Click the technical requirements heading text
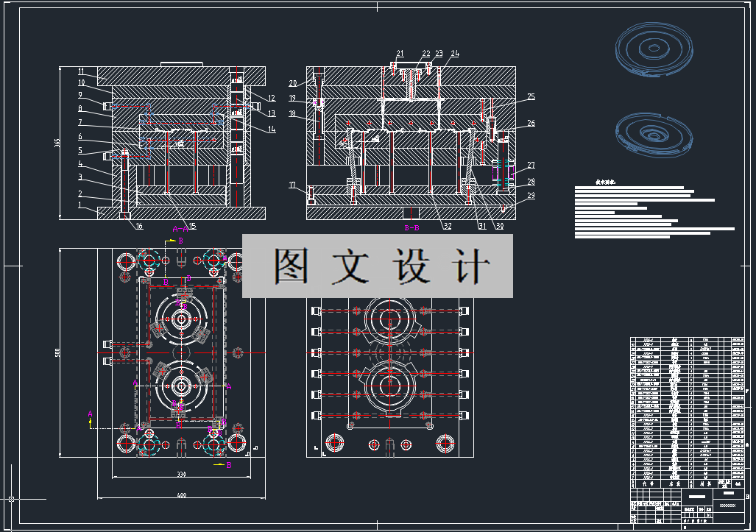This screenshot has height=532, width=756. (606, 182)
